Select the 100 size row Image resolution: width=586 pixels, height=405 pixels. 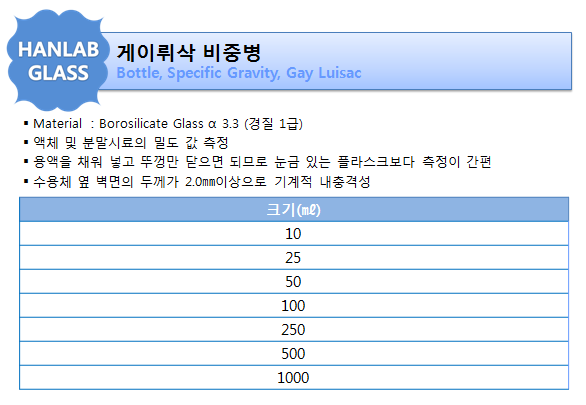(294, 306)
